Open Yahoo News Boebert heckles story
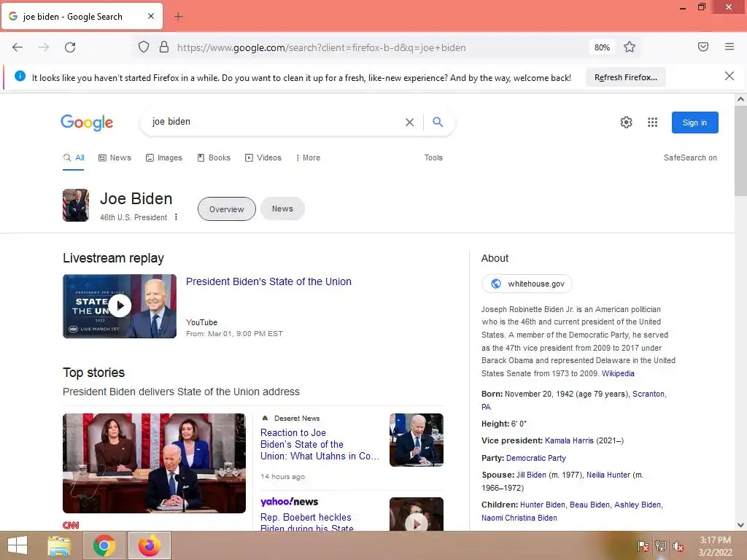 [307, 522]
